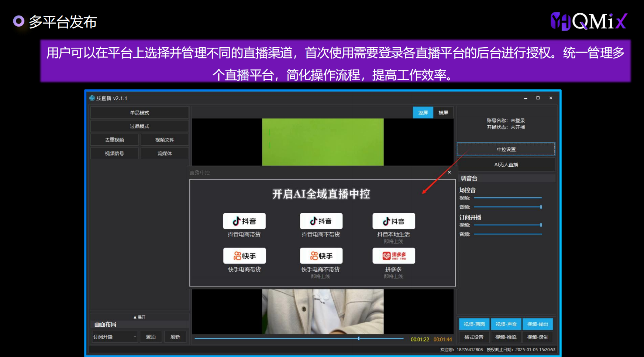Click the total duration 00:01:44

[443, 339]
